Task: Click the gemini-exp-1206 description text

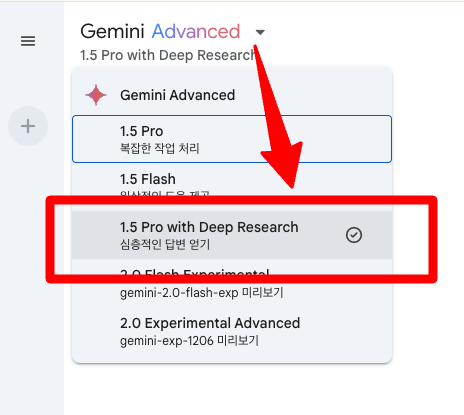Action: point(189,341)
